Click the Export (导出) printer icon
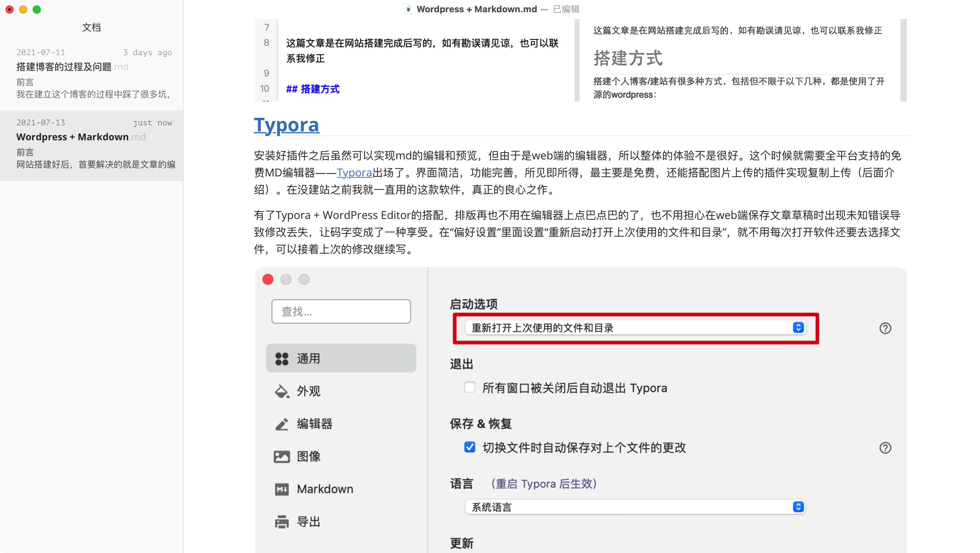Screen dimensions: 980x553 [x=281, y=522]
